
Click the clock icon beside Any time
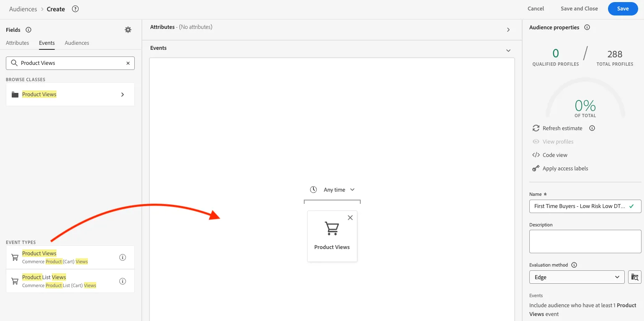(313, 190)
